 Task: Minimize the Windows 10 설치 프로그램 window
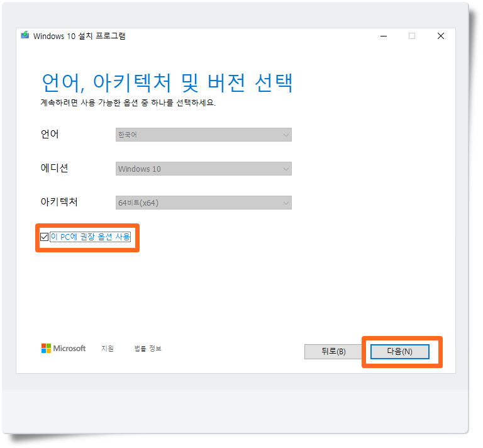[384, 36]
